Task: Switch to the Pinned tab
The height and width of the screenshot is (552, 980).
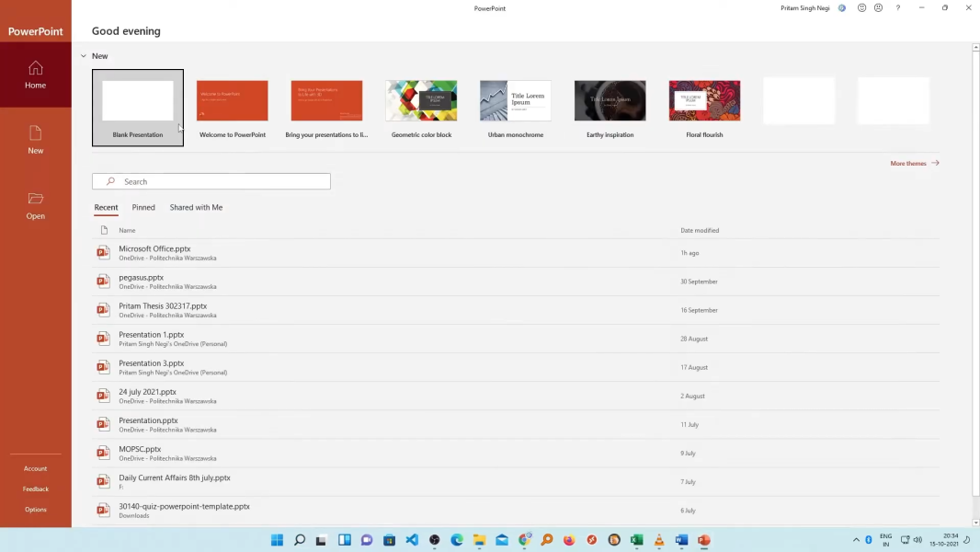Action: coord(143,208)
